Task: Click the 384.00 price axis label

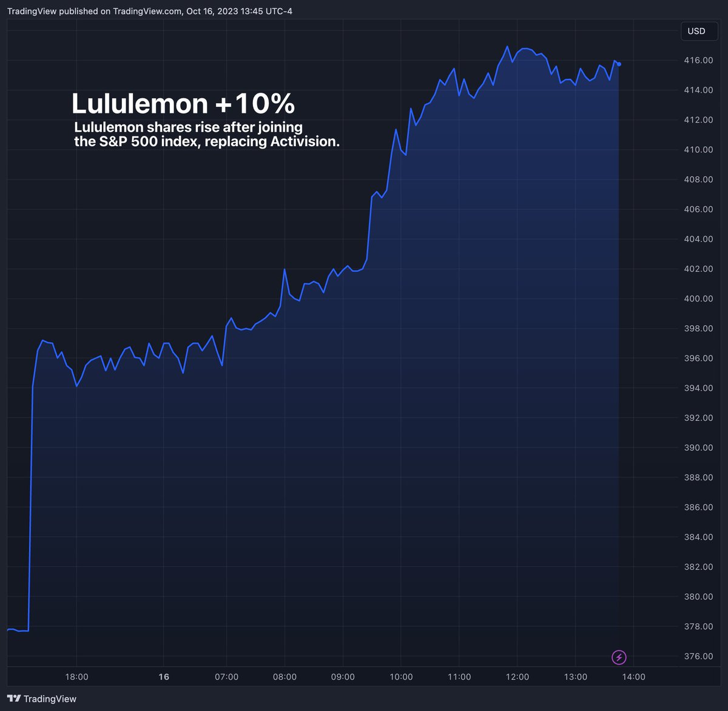Action: (699, 537)
